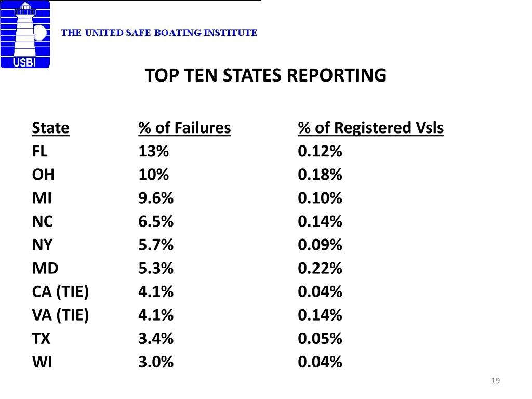The width and height of the screenshot is (532, 399).
Task: Click the 3.4% failures value for TX
Action: (x=156, y=339)
